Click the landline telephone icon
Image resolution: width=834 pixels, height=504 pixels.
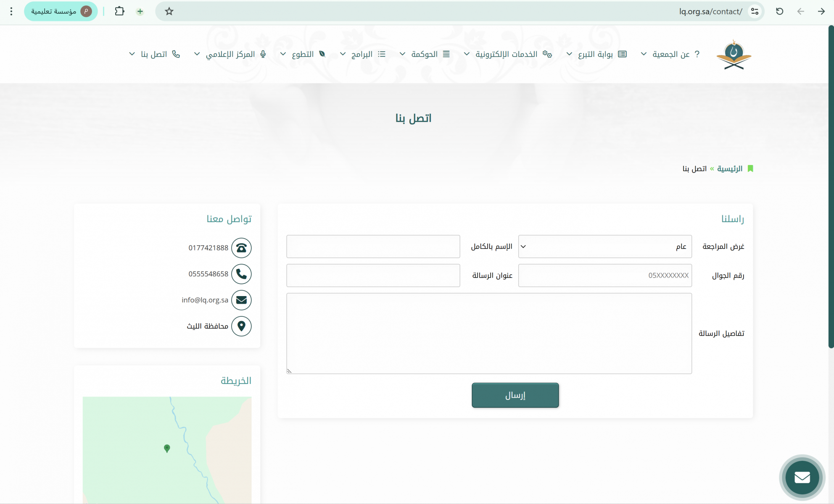pyautogui.click(x=241, y=248)
